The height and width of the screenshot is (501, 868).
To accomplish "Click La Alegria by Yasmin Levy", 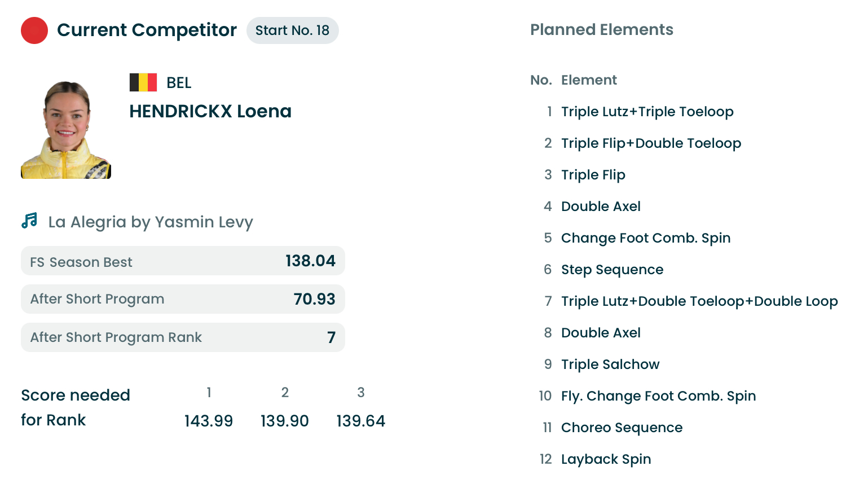I will (151, 222).
